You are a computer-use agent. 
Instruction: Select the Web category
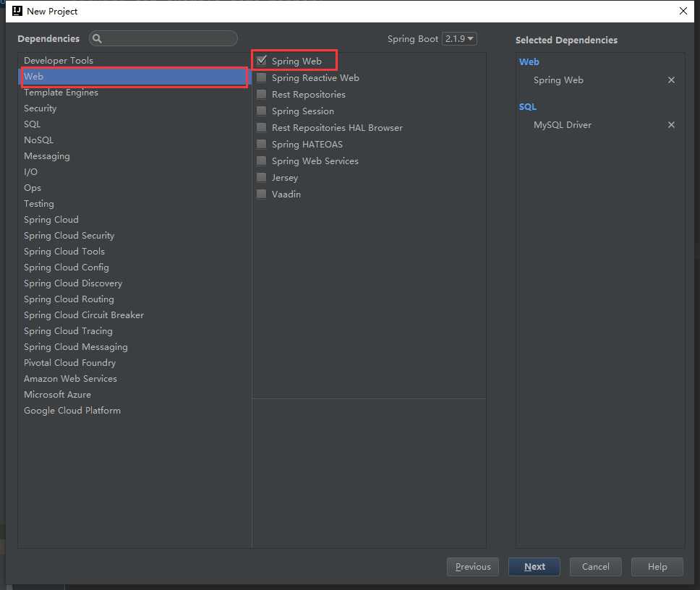135,77
